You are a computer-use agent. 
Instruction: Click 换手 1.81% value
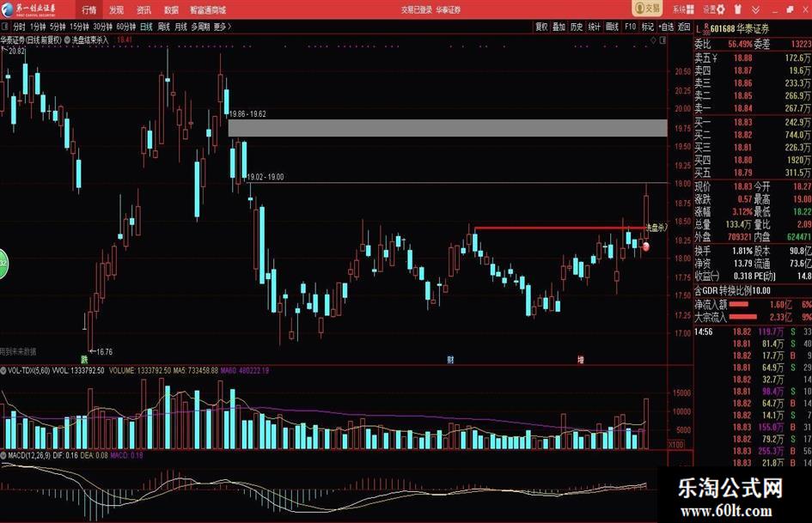pyautogui.click(x=742, y=251)
